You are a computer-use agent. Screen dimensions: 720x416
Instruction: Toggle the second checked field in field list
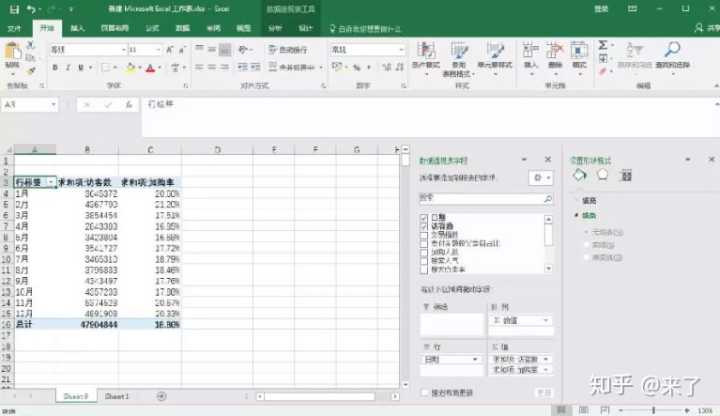click(x=425, y=227)
